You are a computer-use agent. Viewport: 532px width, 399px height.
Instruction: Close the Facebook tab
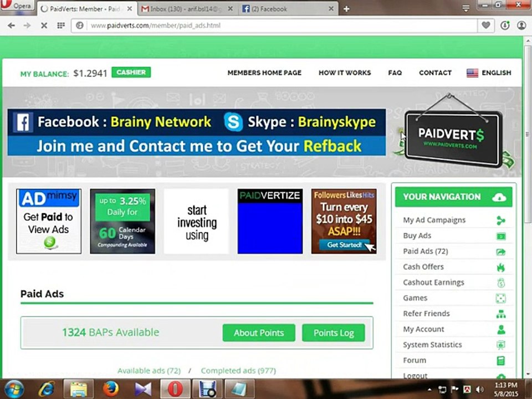(331, 9)
